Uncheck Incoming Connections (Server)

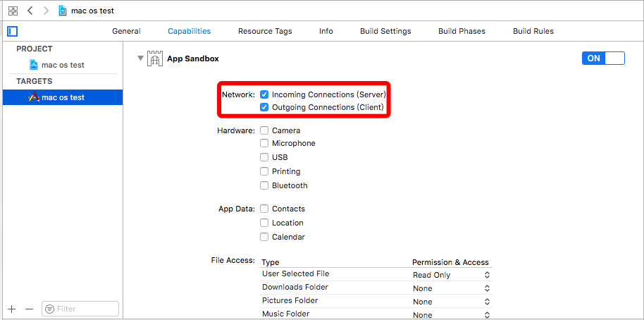(264, 94)
